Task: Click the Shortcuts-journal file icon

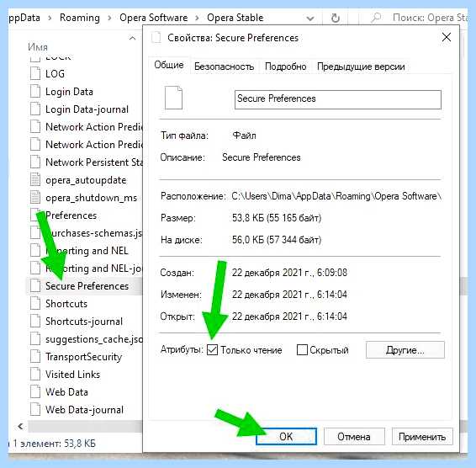Action: (x=35, y=321)
